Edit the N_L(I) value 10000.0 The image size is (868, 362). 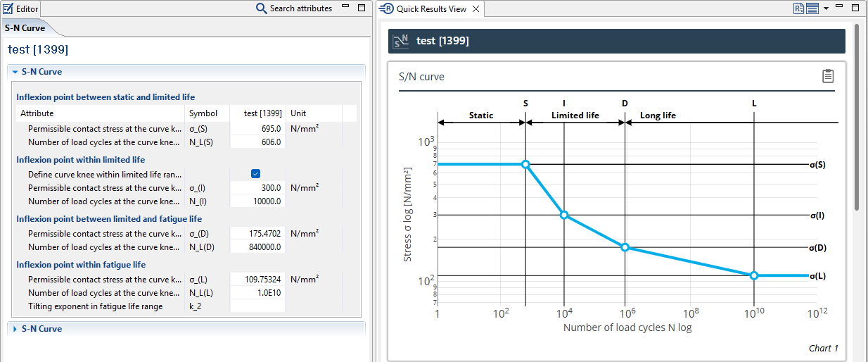(257, 201)
